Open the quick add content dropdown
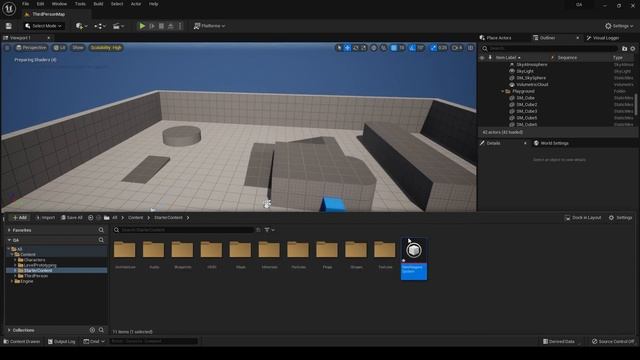 pos(81,26)
